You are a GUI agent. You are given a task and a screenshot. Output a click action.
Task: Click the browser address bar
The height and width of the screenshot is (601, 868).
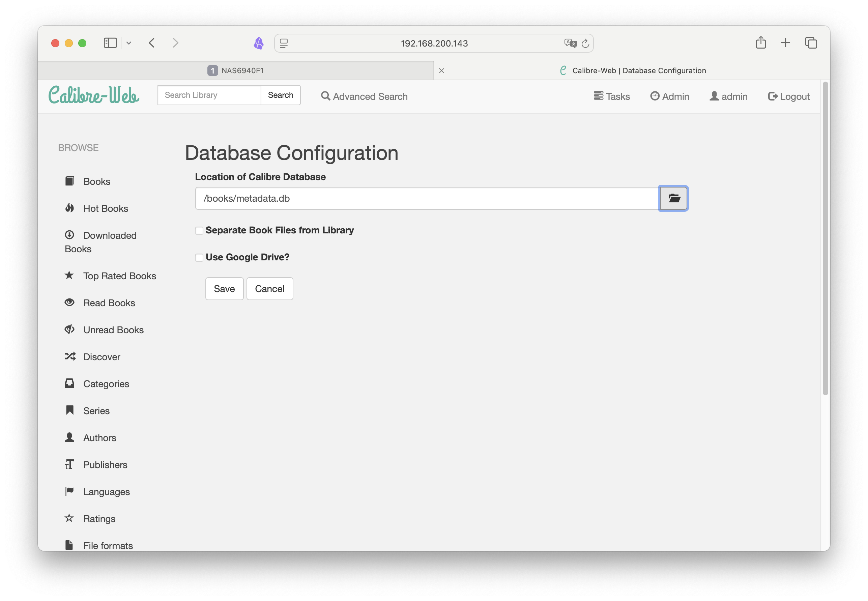(434, 43)
